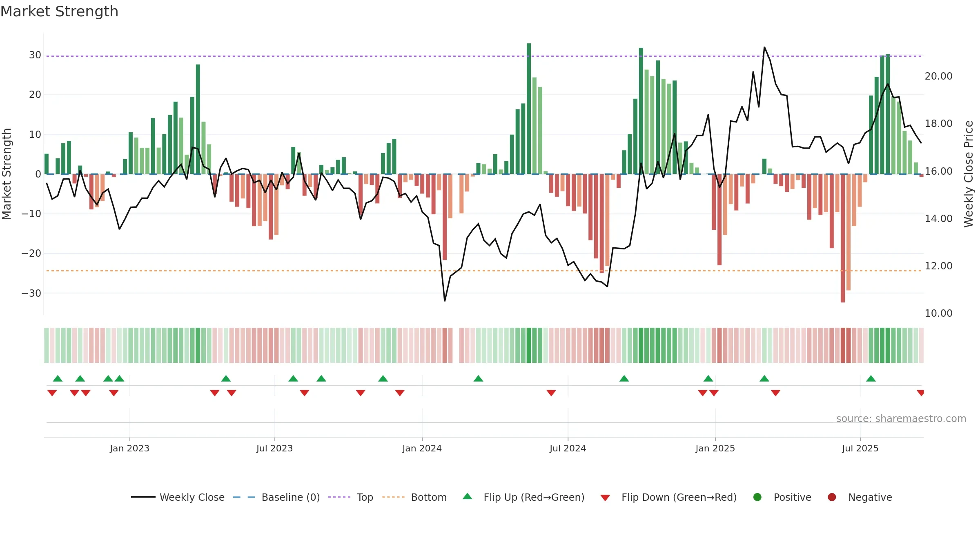Click the Positive legend label
The width and height of the screenshot is (980, 551).
pyautogui.click(x=792, y=497)
